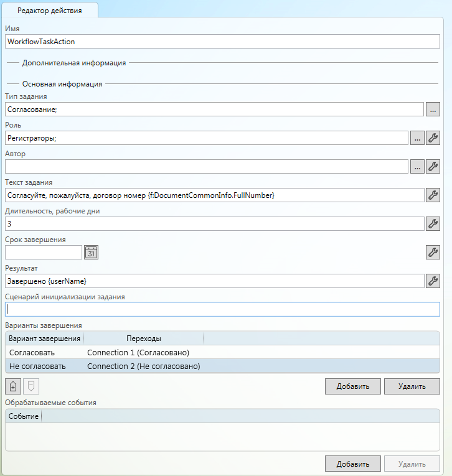
Task: Open wrench settings for Текст задания
Action: pos(433,195)
